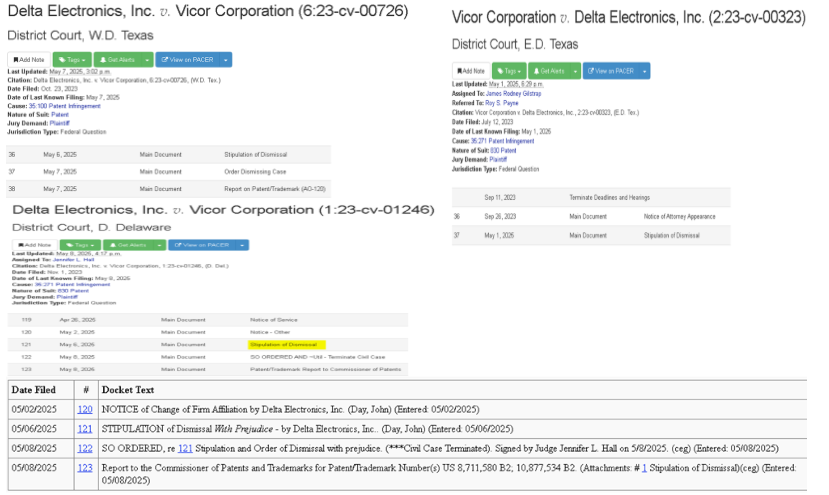Click Get Alerts in the E.D. Texas case
The image size is (829, 495).
[x=549, y=71]
